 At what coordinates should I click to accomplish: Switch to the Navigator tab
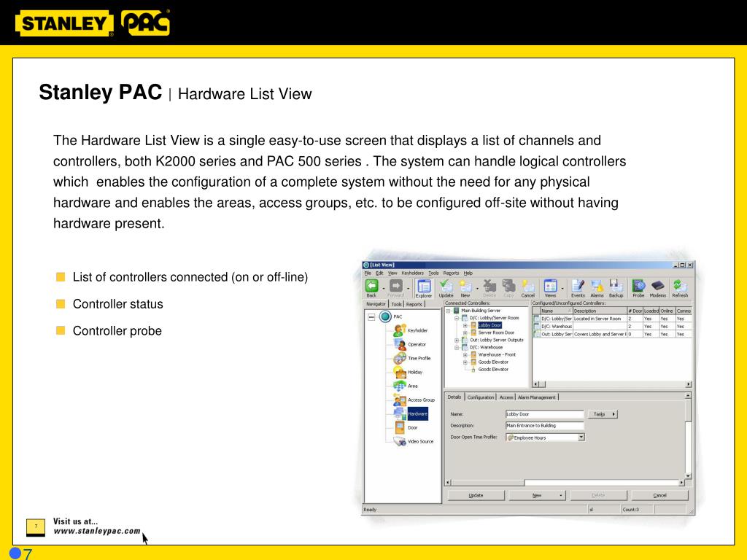[376, 304]
